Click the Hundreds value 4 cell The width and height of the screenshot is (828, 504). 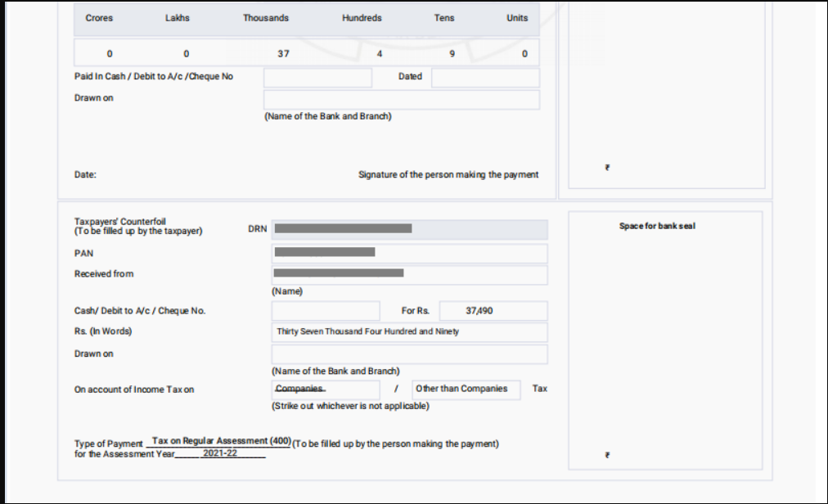(379, 54)
